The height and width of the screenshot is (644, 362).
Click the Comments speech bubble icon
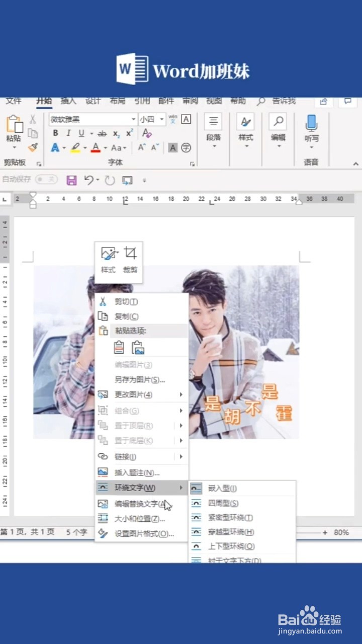(347, 101)
